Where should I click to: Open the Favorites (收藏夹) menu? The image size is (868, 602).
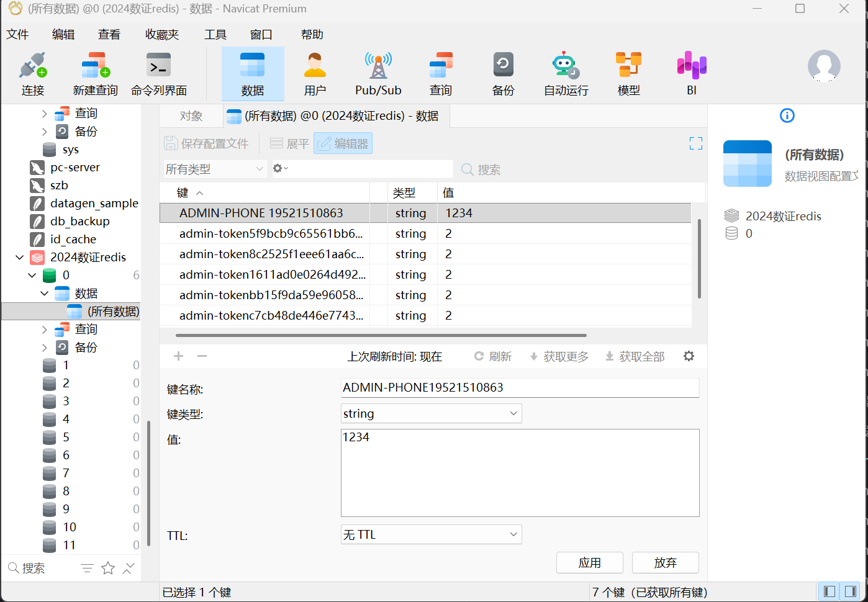[162, 35]
